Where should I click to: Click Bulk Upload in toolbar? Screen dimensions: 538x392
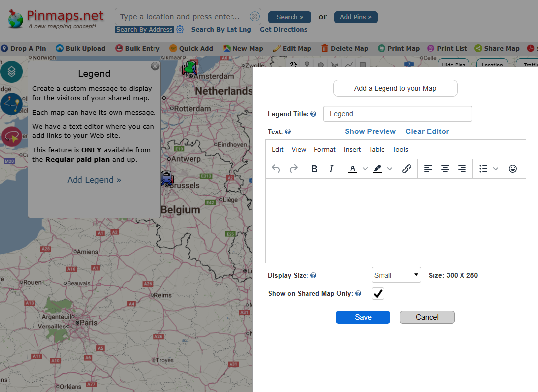80,48
